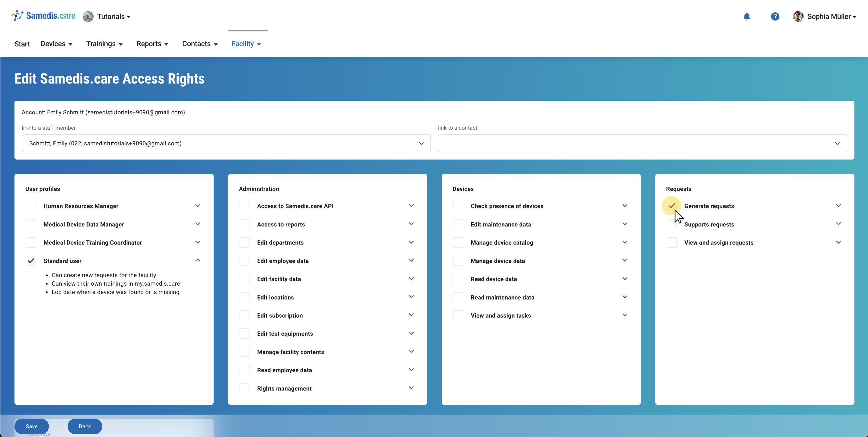Open the Sophia Müller account menu
The width and height of the screenshot is (868, 437).
pyautogui.click(x=831, y=17)
